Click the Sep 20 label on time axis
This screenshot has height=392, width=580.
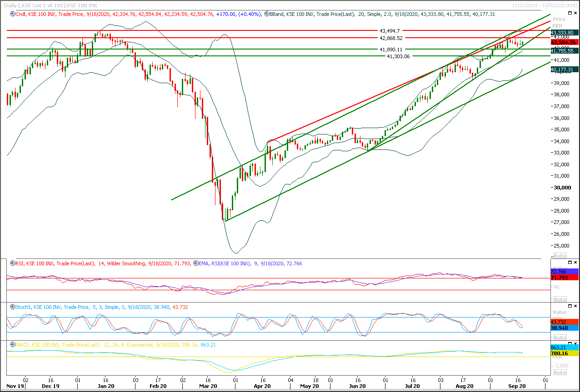pyautogui.click(x=517, y=386)
